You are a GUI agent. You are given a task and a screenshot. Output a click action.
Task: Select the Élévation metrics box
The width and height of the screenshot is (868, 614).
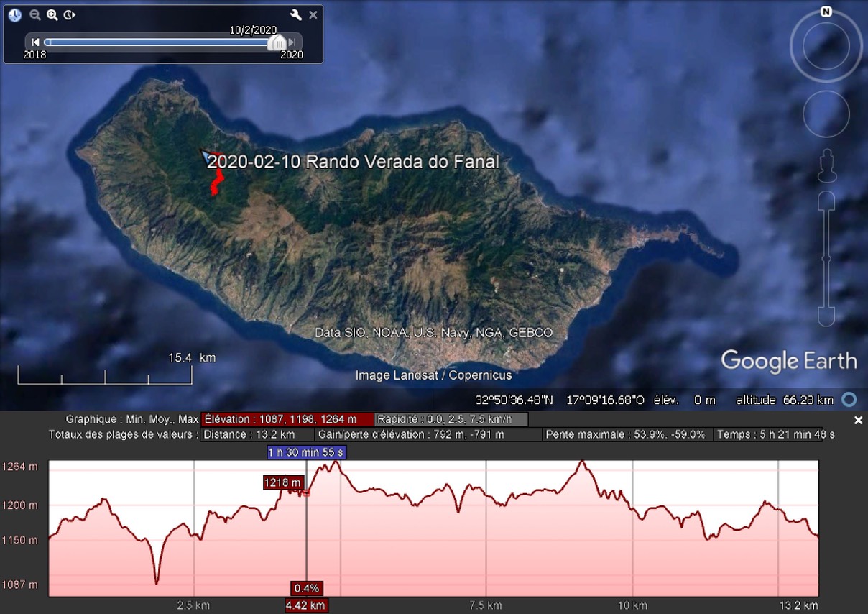coord(287,419)
